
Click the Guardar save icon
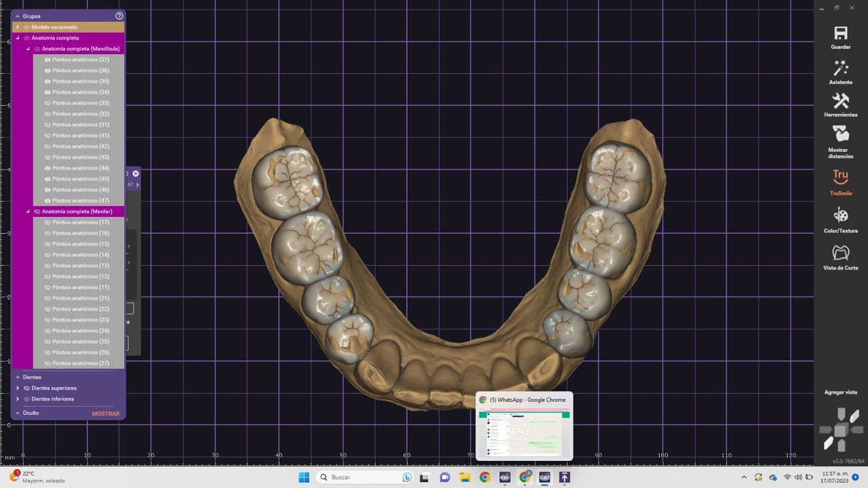click(x=840, y=34)
